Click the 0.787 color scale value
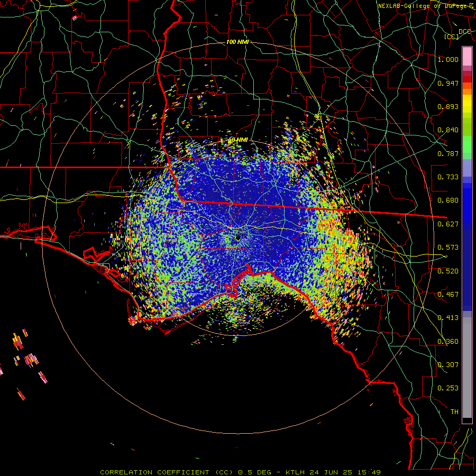This screenshot has width=476, height=476. pos(448,153)
